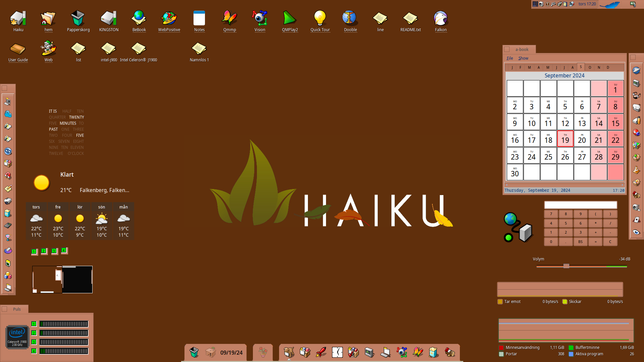Click the tors 17:20 clock in the Deskbar tray
This screenshot has width=644, height=362.
pos(587,4)
